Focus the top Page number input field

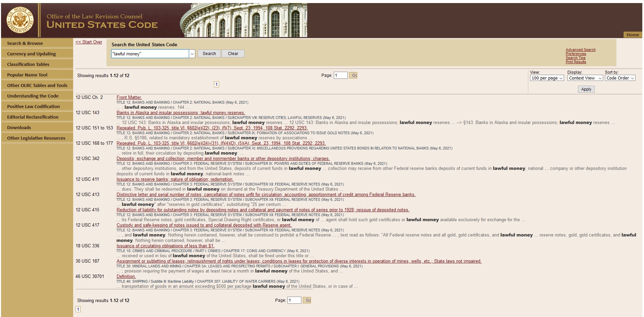point(341,75)
